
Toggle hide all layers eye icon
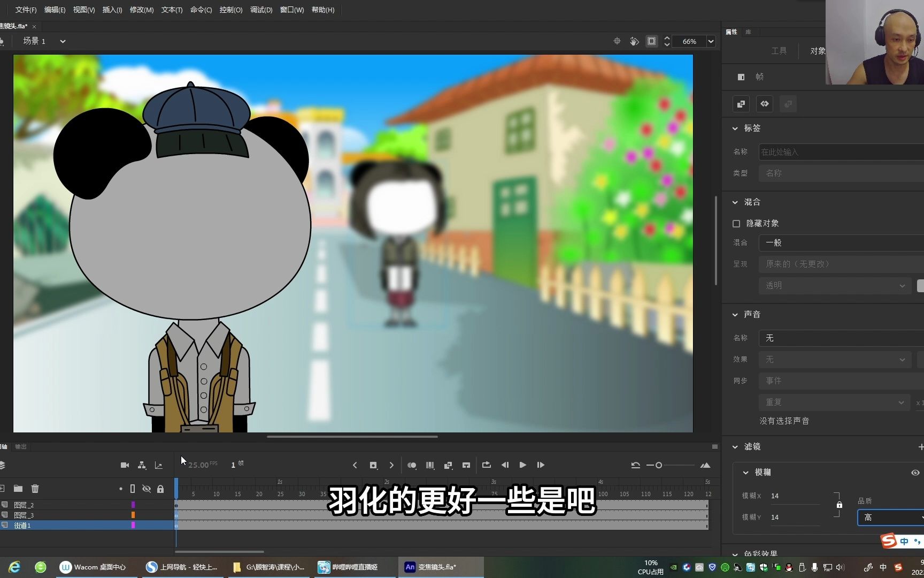coord(147,489)
